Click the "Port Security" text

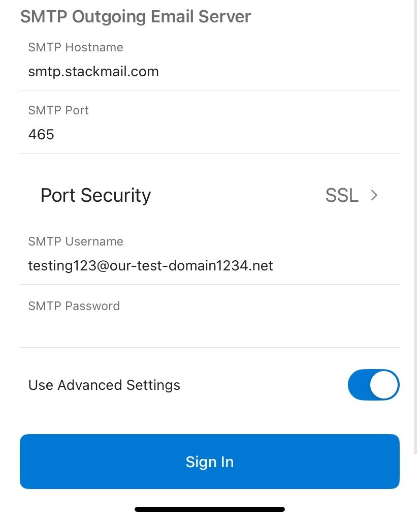click(x=95, y=195)
